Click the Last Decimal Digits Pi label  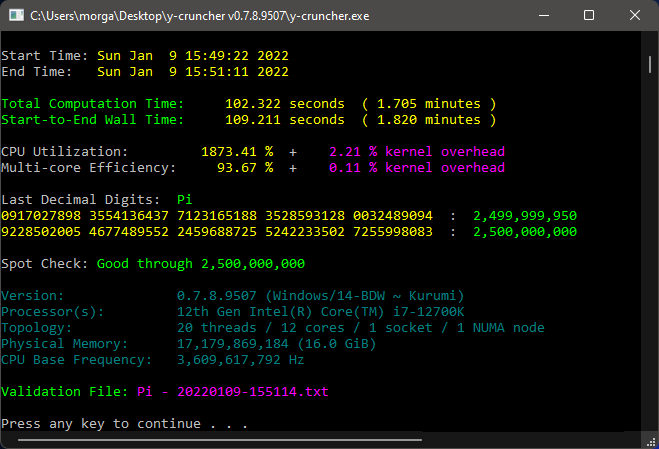pos(185,199)
